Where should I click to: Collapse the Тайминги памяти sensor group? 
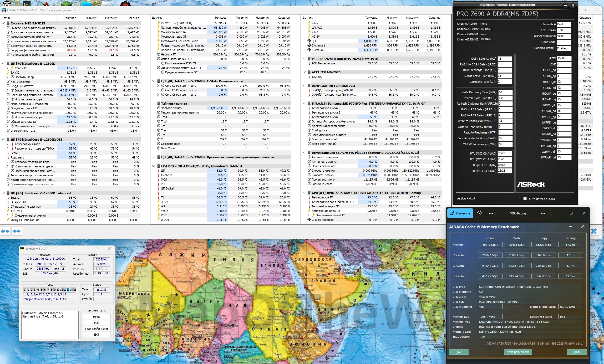(x=154, y=103)
